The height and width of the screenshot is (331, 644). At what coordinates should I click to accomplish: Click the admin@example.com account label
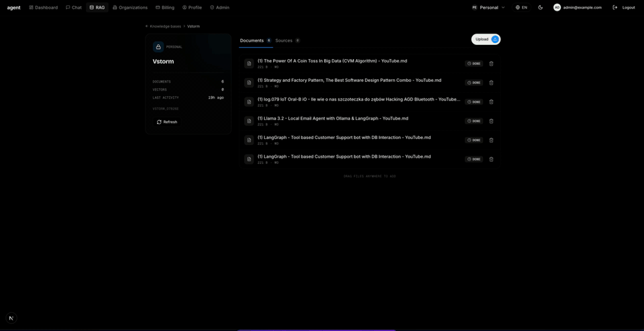[x=583, y=7]
